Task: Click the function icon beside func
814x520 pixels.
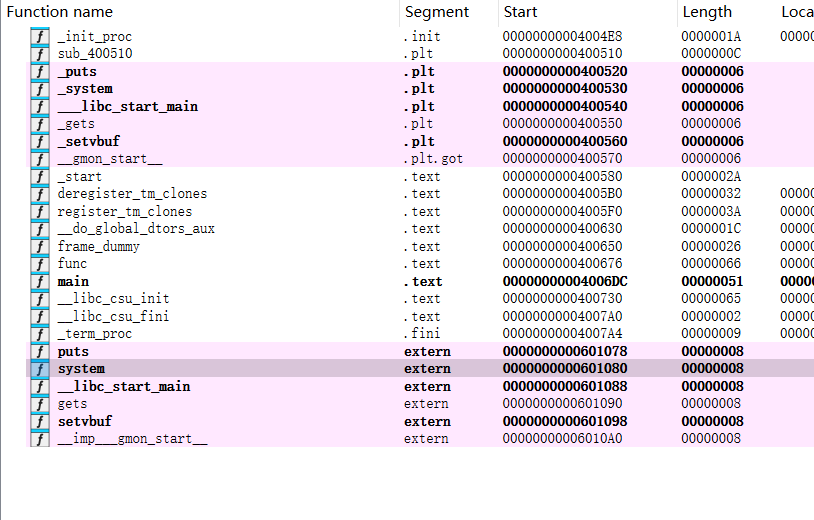Action: pos(40,264)
